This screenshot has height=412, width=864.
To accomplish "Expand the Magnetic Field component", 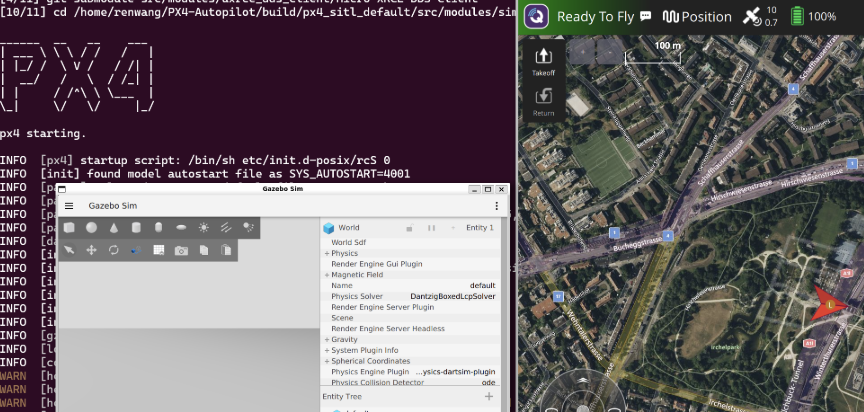I will [x=327, y=274].
